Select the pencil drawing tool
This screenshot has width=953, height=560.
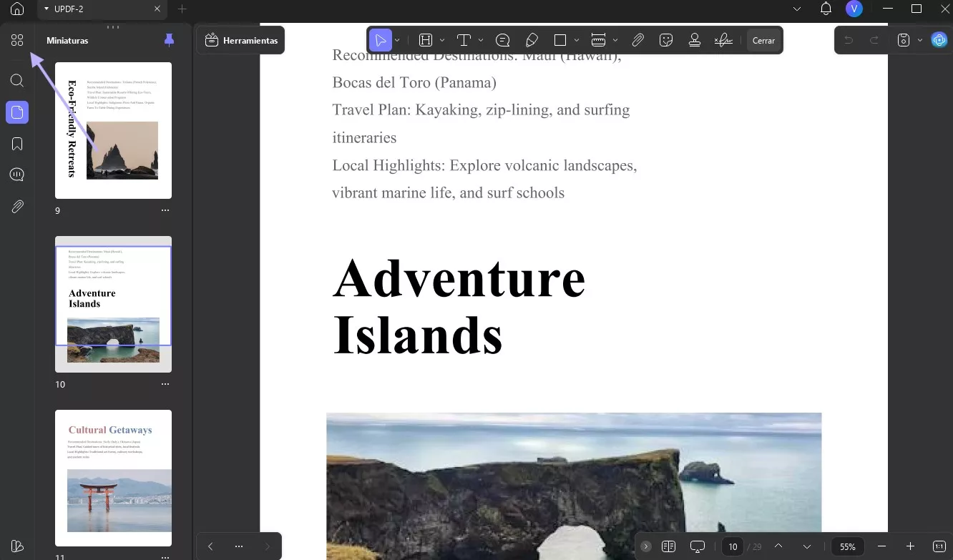coord(532,41)
